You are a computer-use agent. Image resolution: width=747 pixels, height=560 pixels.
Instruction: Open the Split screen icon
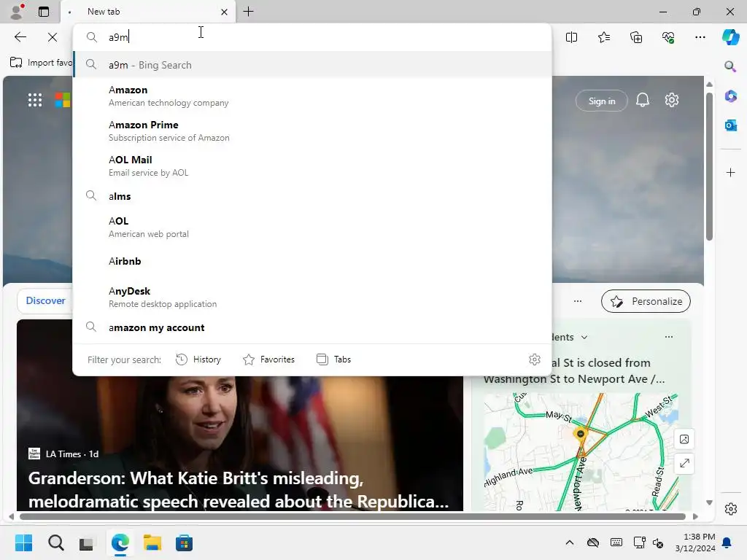[571, 37]
